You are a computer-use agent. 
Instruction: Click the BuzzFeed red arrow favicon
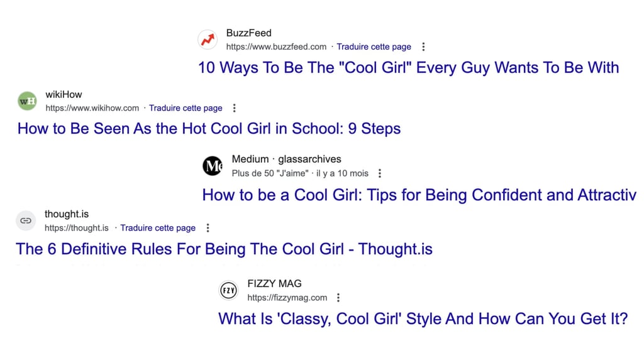[x=208, y=40]
